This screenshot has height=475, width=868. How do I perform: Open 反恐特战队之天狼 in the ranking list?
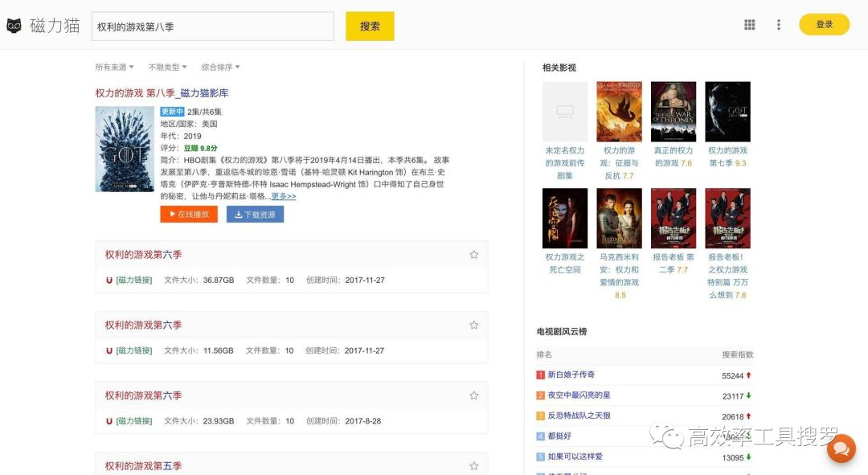579,416
